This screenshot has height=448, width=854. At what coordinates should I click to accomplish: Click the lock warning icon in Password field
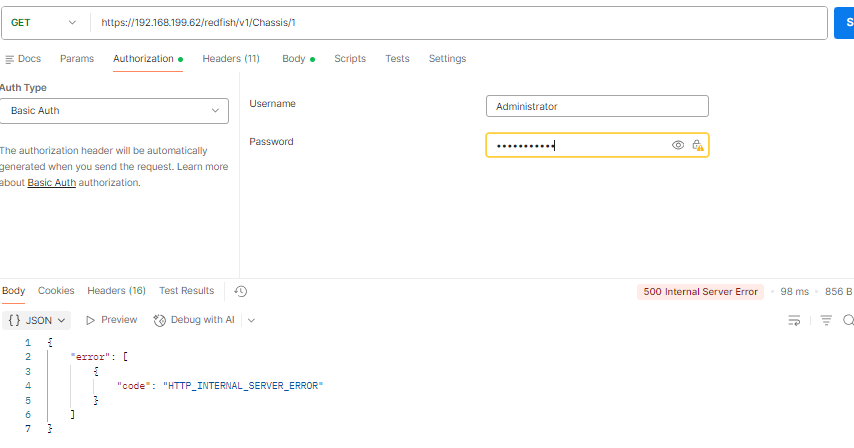click(x=697, y=145)
